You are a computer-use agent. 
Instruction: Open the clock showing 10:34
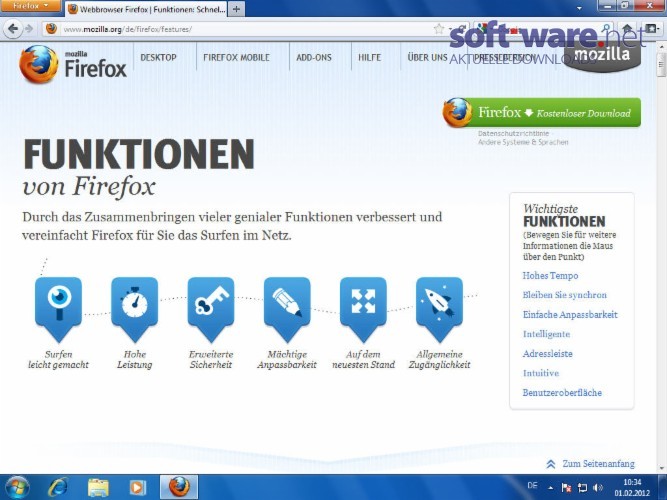(x=632, y=488)
